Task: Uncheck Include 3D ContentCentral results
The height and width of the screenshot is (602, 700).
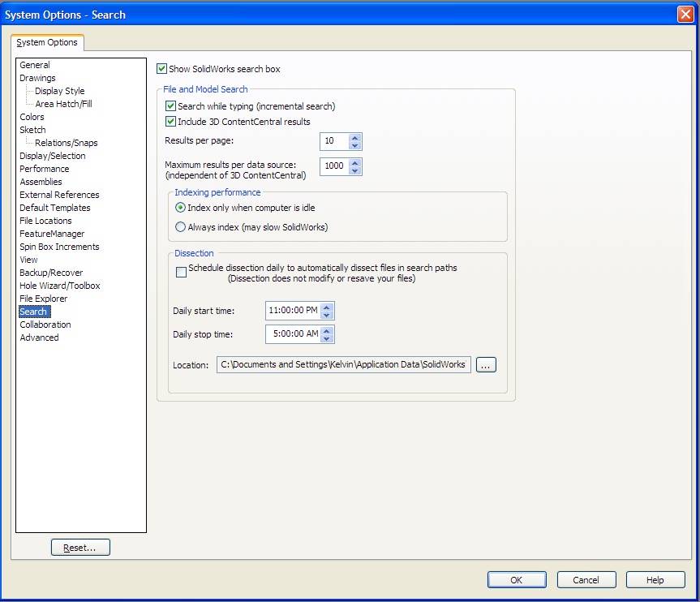Action: click(170, 122)
